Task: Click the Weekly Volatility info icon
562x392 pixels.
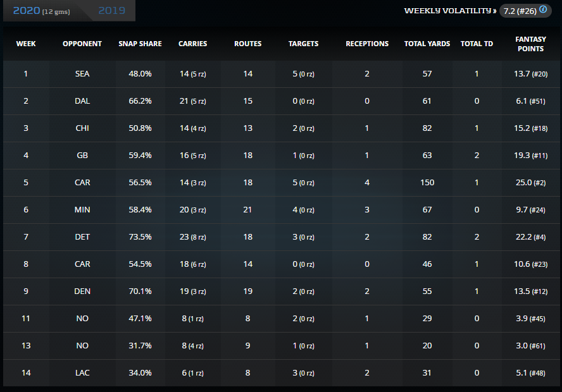Action: [543, 10]
